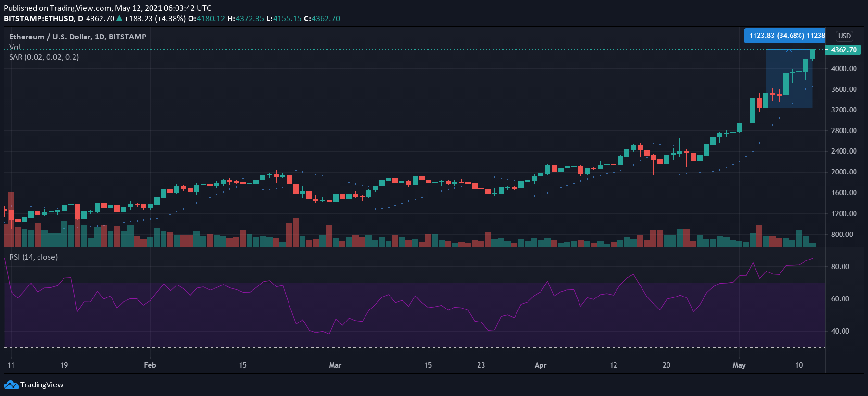Click the +183.23 (+4.38%) change value
The image size is (868, 396).
[x=155, y=19]
